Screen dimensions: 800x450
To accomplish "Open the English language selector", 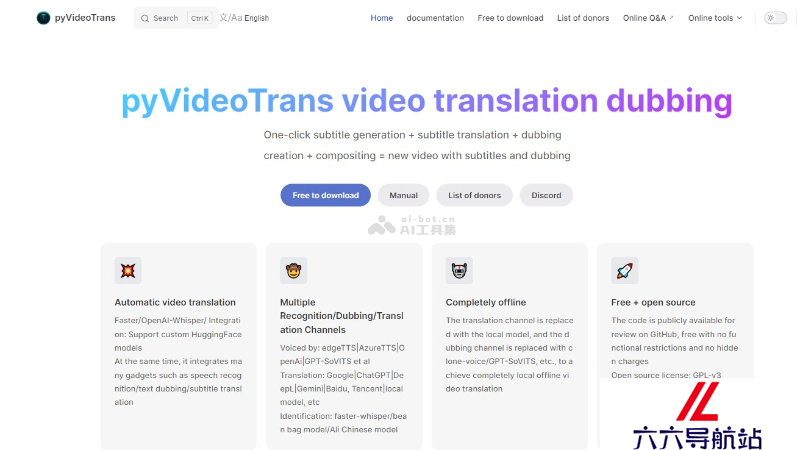I will 257,18.
